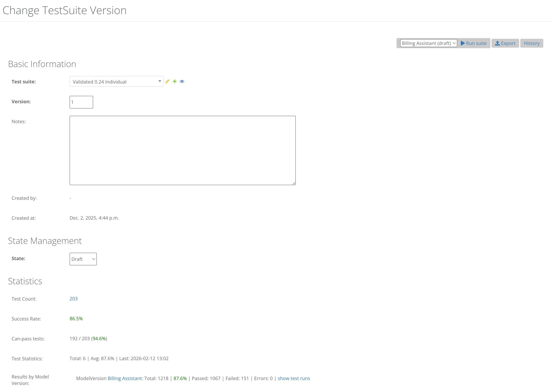This screenshot has width=552, height=392.
Task: Open the Billing Assistant (draft) model dropdown
Action: [x=428, y=43]
